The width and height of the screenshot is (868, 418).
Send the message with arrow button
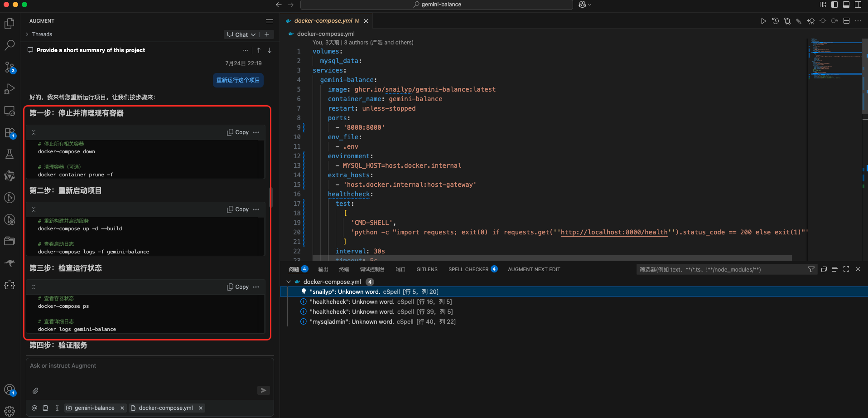[x=264, y=390]
